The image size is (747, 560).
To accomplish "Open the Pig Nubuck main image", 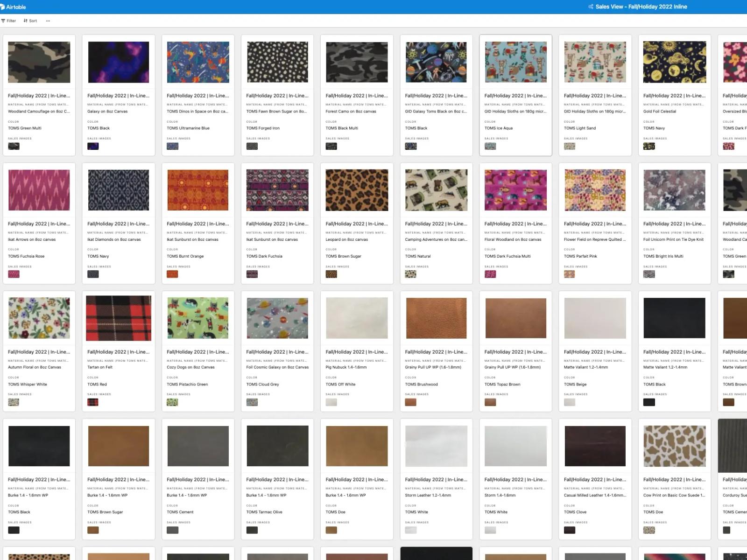I will [x=357, y=318].
